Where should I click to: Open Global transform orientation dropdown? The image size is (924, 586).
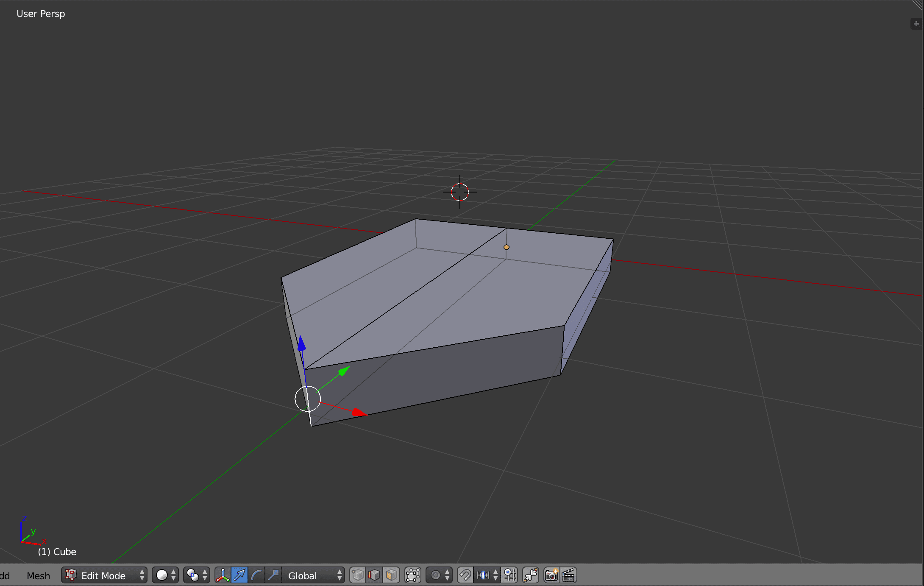(x=314, y=575)
